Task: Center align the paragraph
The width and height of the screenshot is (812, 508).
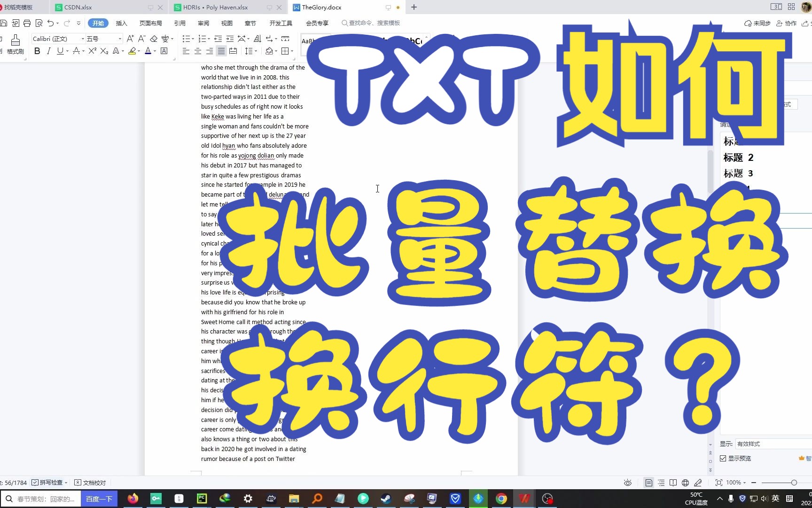Action: 198,51
